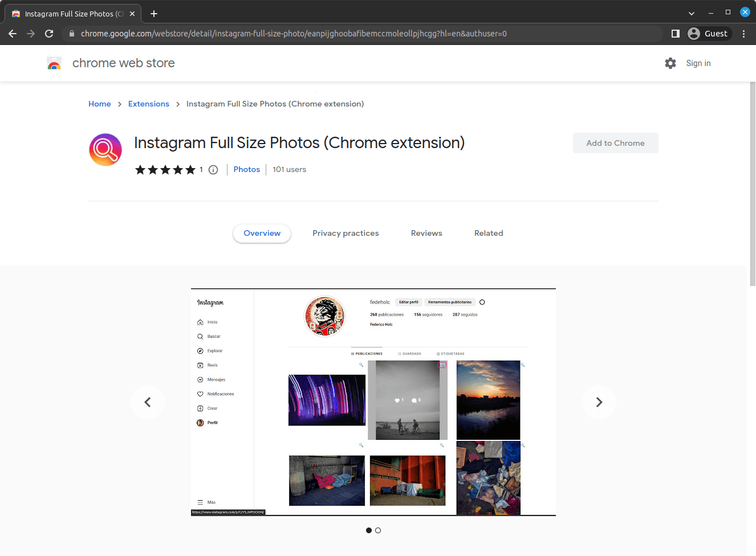Close the Instagram Full Size Photos tab
This screenshot has width=756, height=556.
(132, 14)
